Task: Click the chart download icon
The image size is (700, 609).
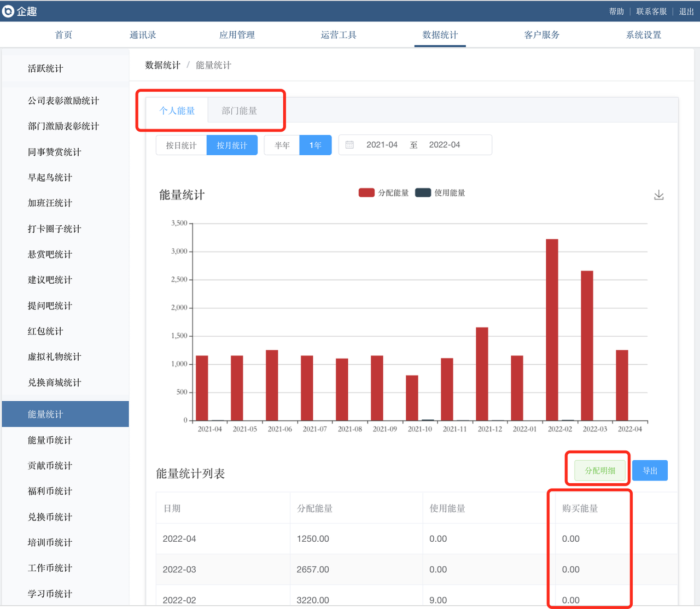Action: tap(658, 195)
